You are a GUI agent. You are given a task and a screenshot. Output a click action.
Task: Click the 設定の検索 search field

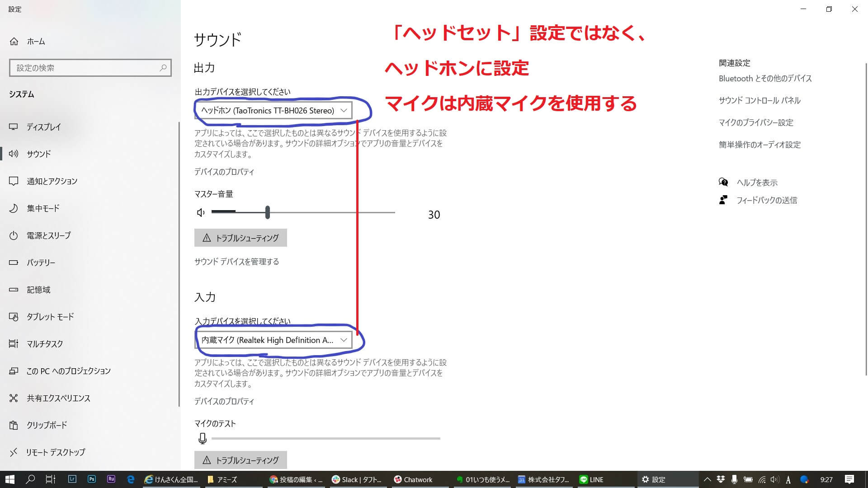[x=84, y=68]
